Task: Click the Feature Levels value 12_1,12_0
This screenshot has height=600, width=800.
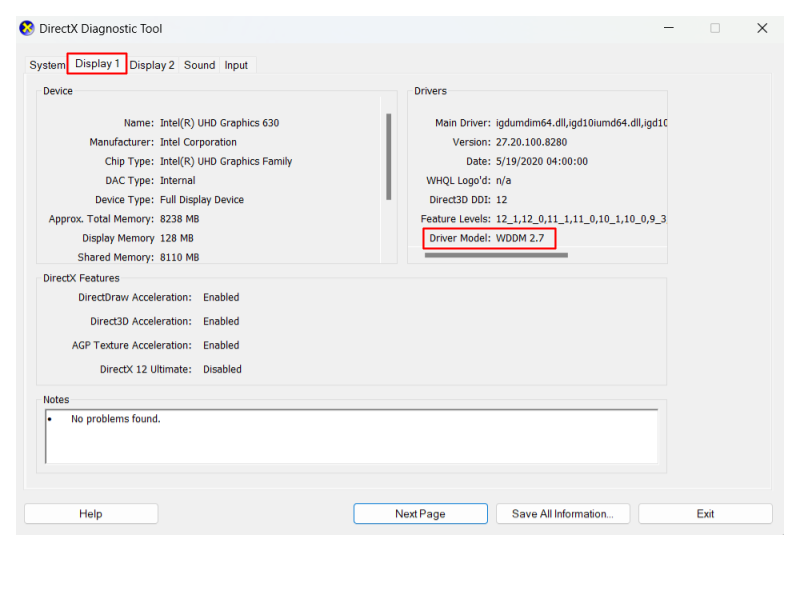Action: coord(581,219)
